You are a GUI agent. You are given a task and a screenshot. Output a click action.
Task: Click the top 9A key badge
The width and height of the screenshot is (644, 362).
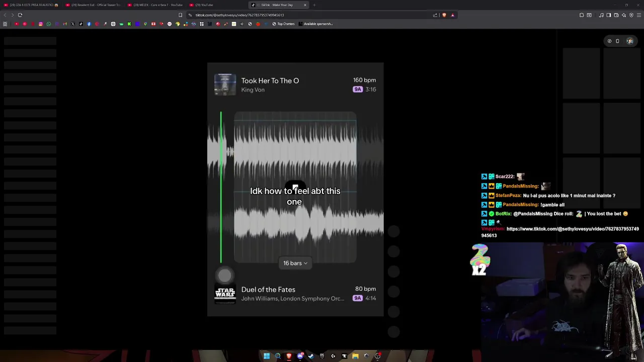coord(358,89)
